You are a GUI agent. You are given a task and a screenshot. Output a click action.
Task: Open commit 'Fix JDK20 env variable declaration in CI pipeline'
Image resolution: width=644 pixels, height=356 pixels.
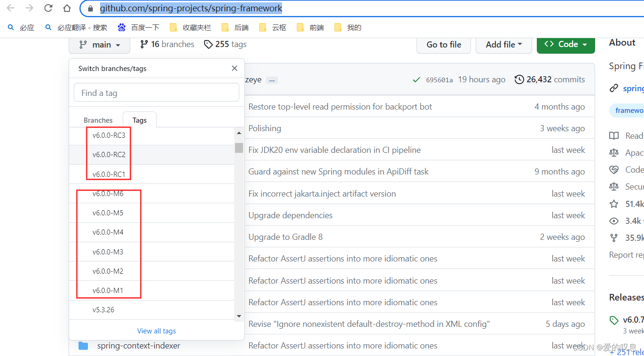pos(335,150)
